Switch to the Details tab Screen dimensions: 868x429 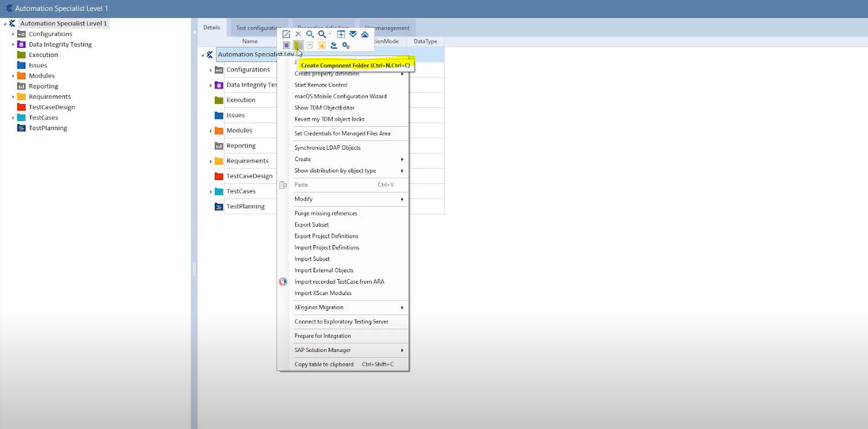[212, 28]
